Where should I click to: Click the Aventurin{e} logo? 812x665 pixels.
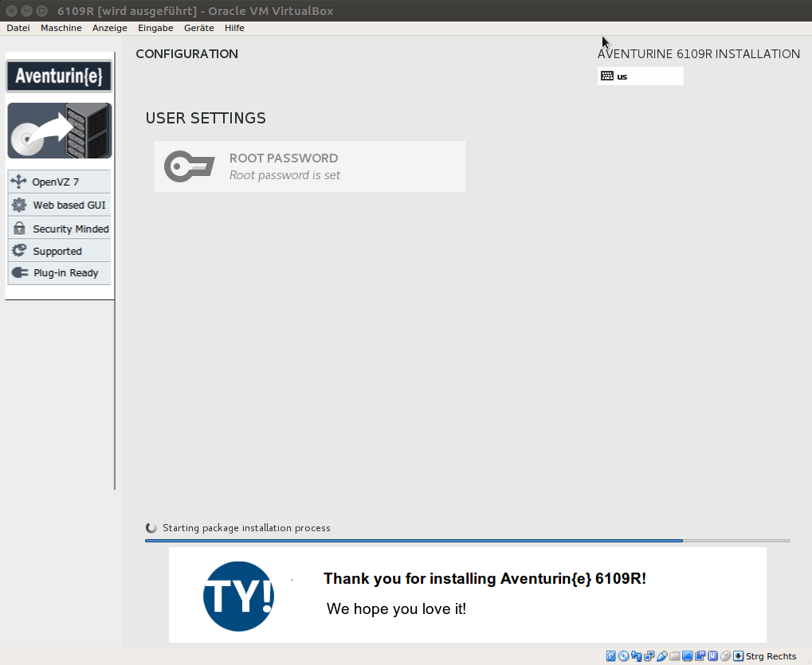pyautogui.click(x=59, y=76)
